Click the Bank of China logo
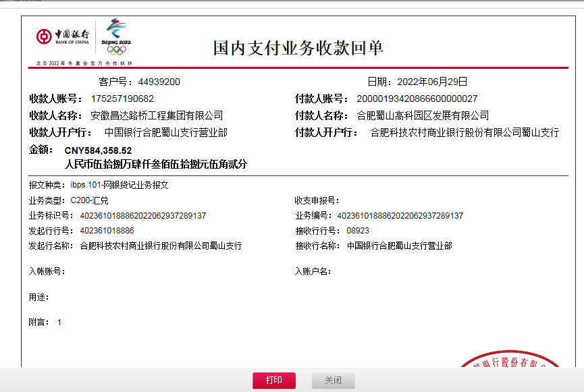 63,36
